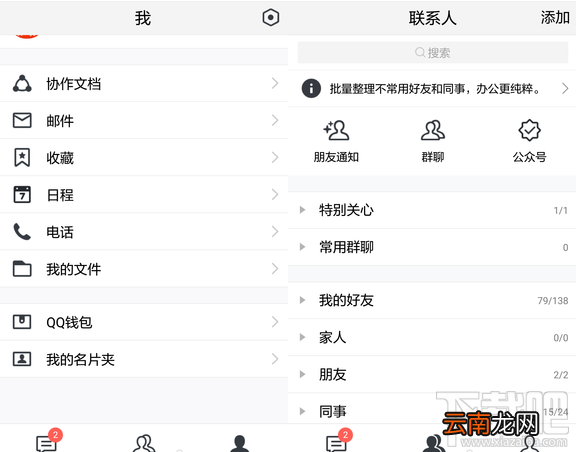Click the 我的文件 folder icon
Image resolution: width=576 pixels, height=452 pixels.
(22, 268)
